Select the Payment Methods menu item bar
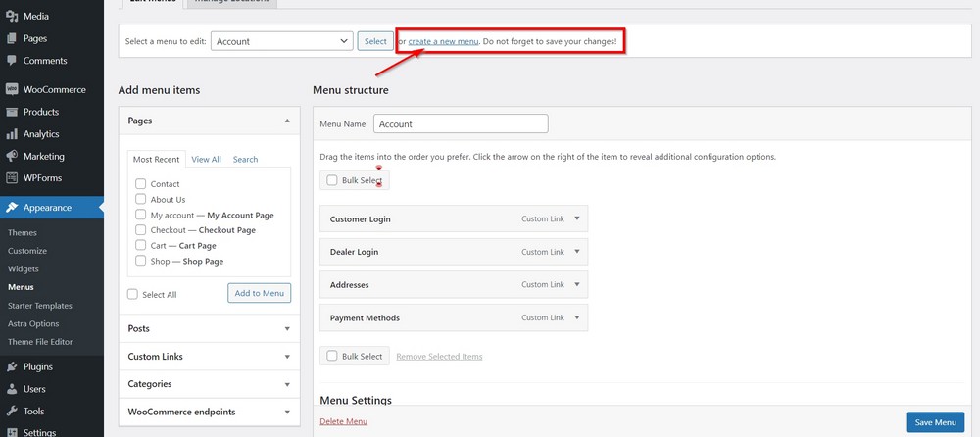Screen dimensions: 980x437 [x=454, y=317]
